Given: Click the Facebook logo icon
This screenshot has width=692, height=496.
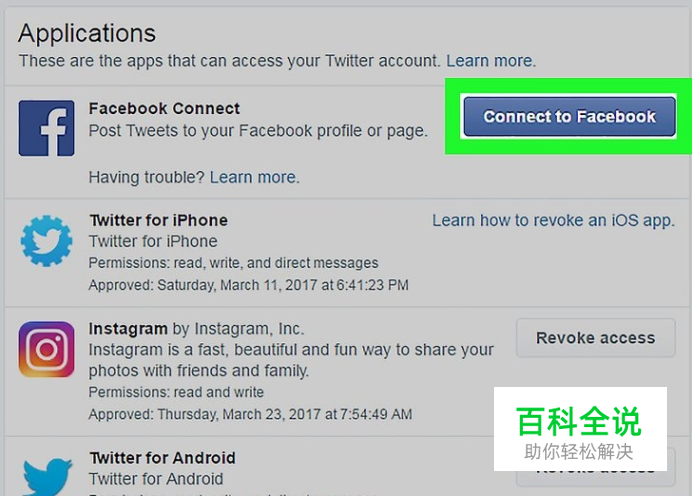Looking at the screenshot, I should tap(46, 128).
